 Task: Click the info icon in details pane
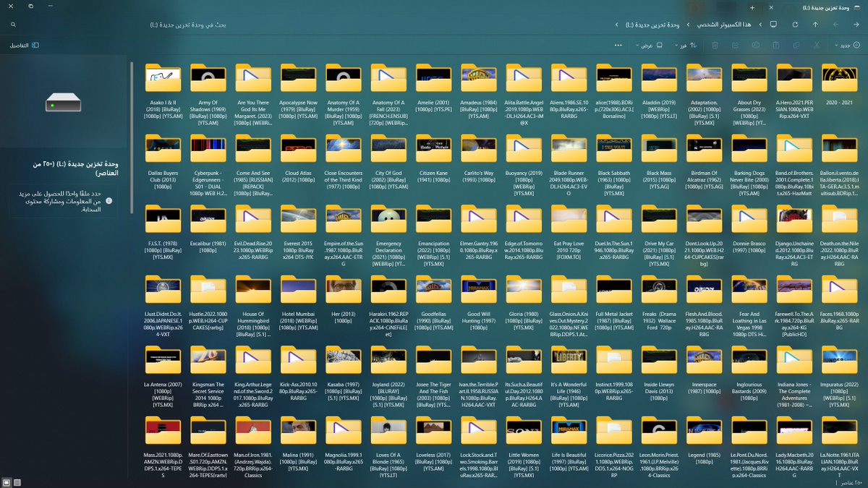109,201
